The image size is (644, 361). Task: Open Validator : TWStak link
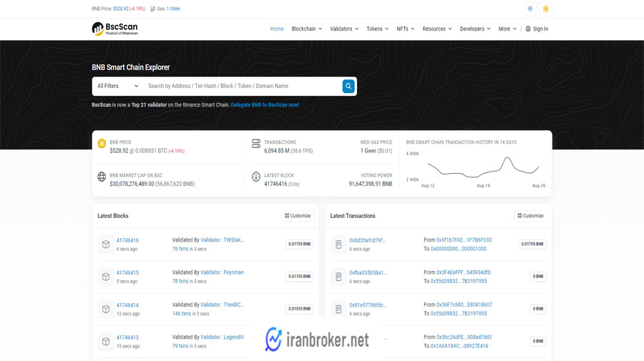[x=223, y=240]
